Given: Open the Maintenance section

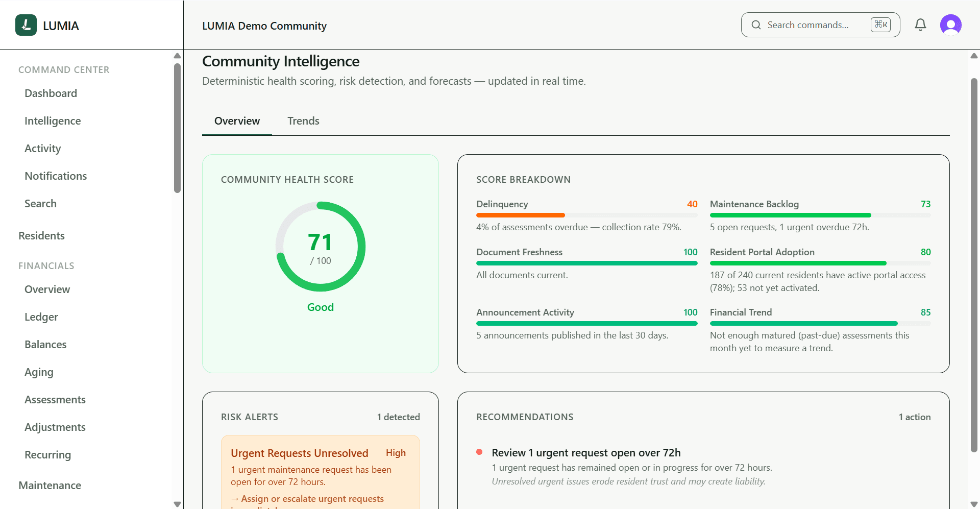Looking at the screenshot, I should [x=50, y=486].
